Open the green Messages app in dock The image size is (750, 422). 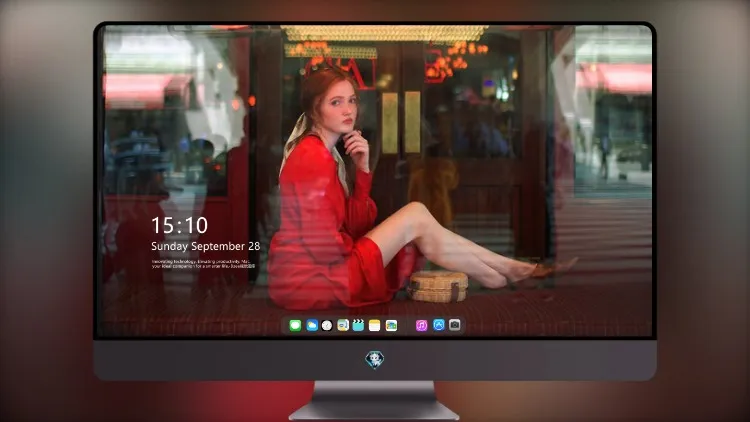click(x=295, y=326)
